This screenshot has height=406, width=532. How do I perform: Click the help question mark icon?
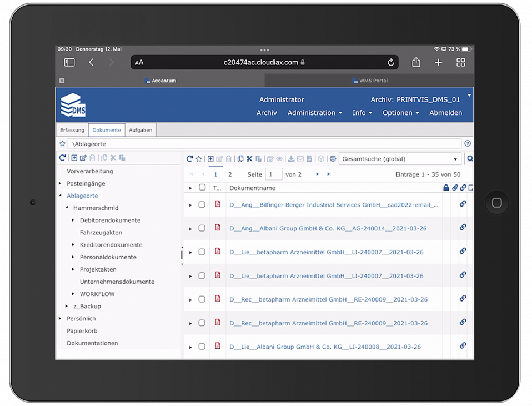(468, 144)
